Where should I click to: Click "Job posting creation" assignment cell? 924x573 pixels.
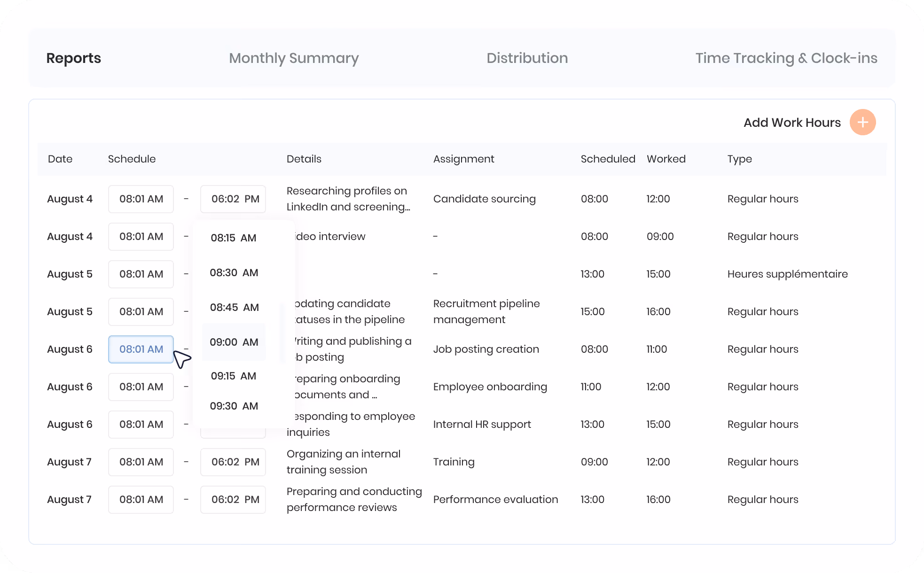click(x=486, y=349)
